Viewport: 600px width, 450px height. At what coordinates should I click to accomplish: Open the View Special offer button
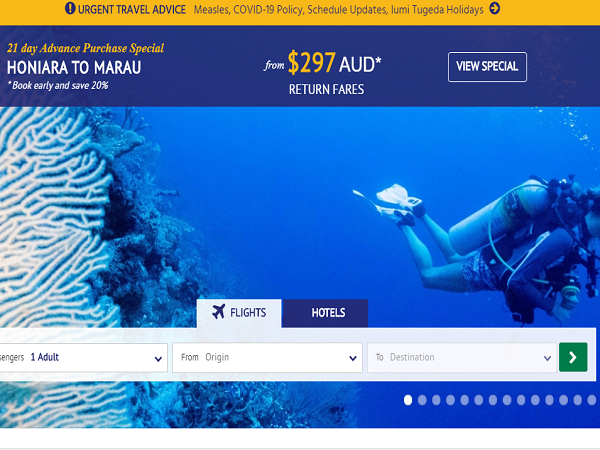[487, 67]
